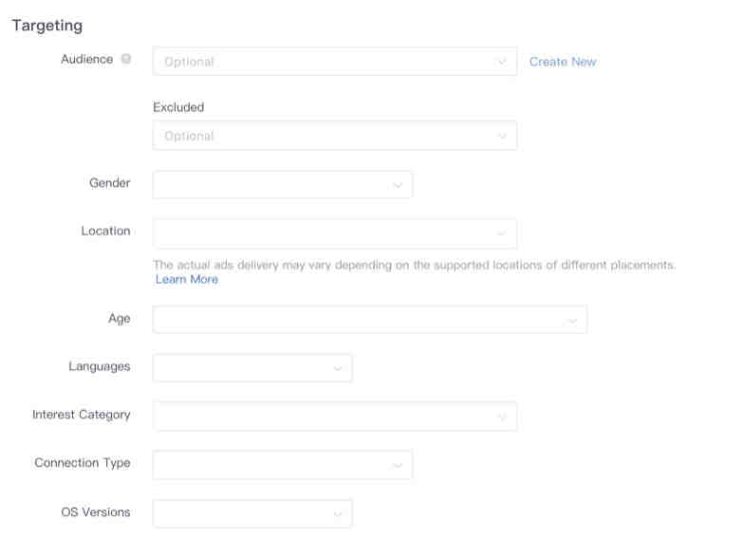Screen dimensions: 744x560
Task: Expand the Interest Category dropdown
Action: point(334,416)
